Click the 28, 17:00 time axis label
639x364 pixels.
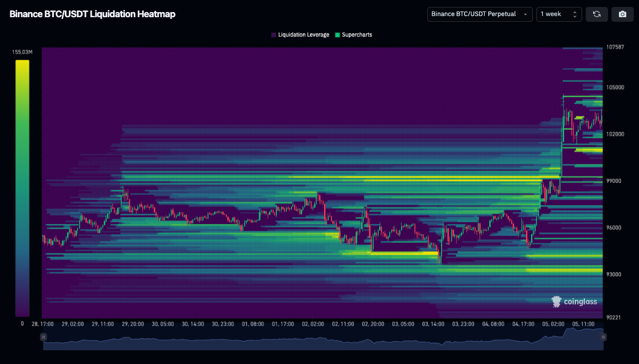point(43,324)
